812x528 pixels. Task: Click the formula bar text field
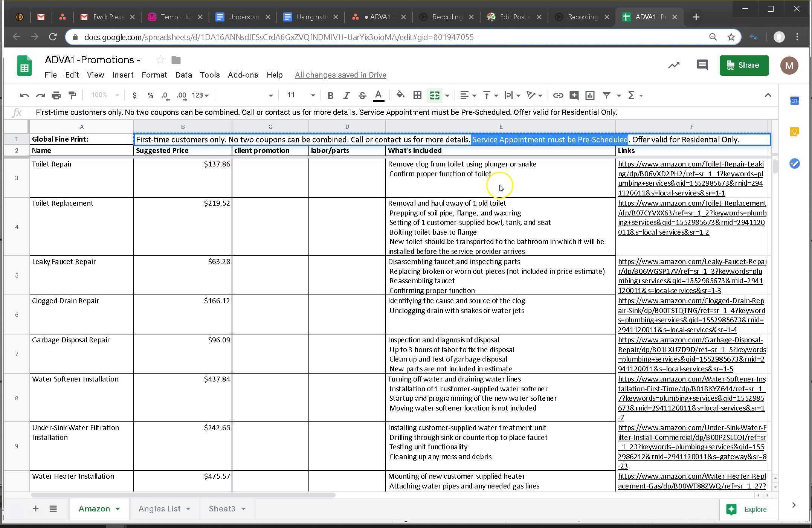coord(326,112)
